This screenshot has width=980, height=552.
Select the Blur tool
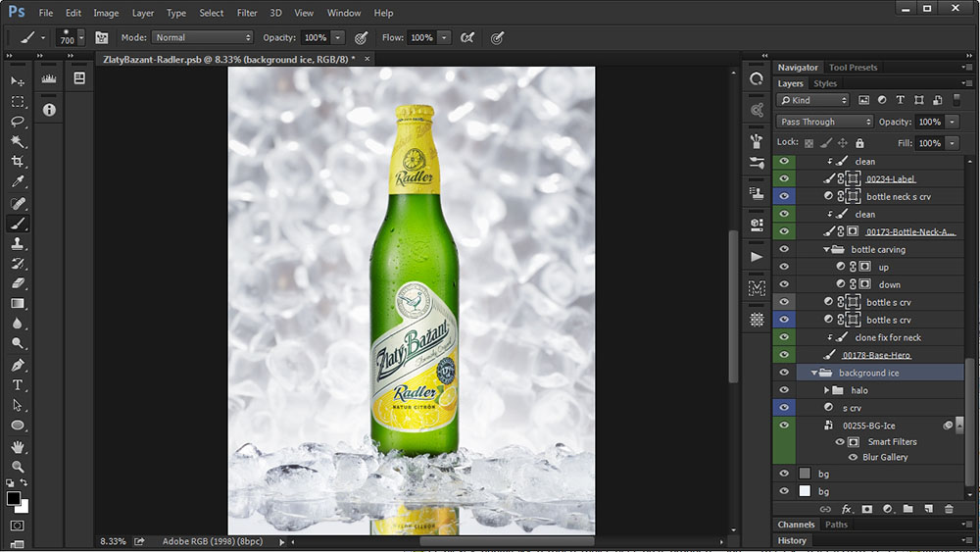pyautogui.click(x=18, y=324)
